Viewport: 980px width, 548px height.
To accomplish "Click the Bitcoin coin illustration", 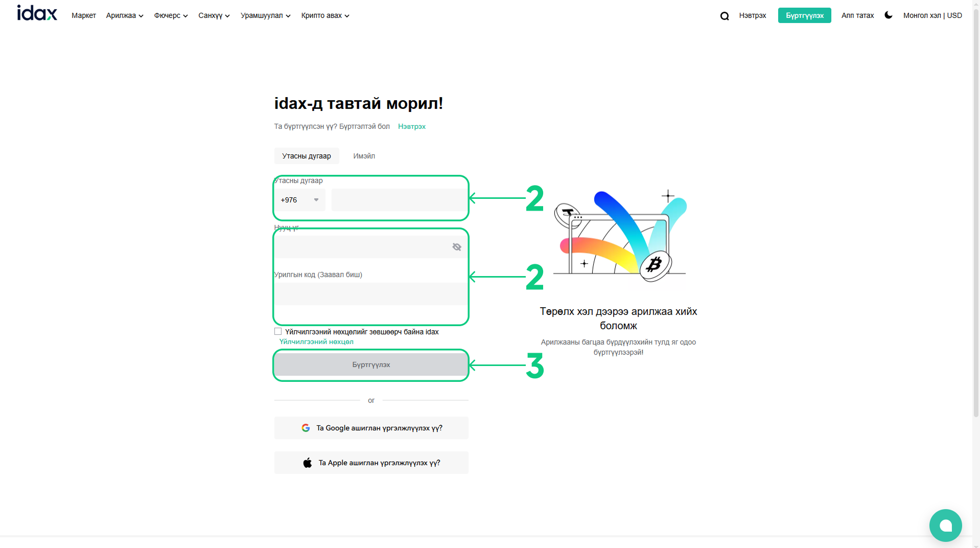I will pyautogui.click(x=655, y=265).
